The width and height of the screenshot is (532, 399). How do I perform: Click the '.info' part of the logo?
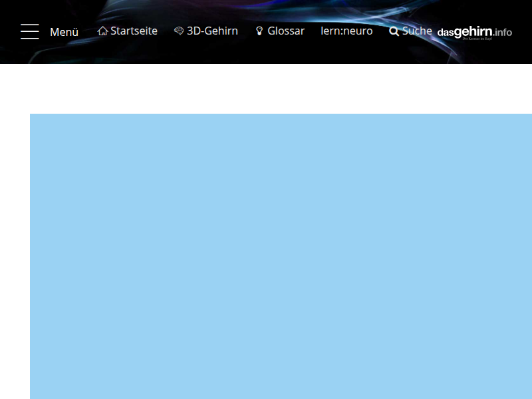click(x=503, y=32)
